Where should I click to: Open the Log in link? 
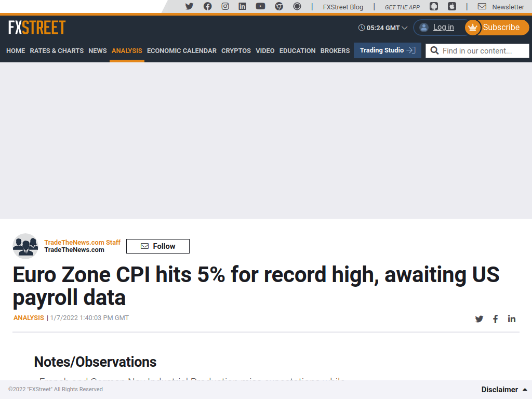(x=444, y=28)
